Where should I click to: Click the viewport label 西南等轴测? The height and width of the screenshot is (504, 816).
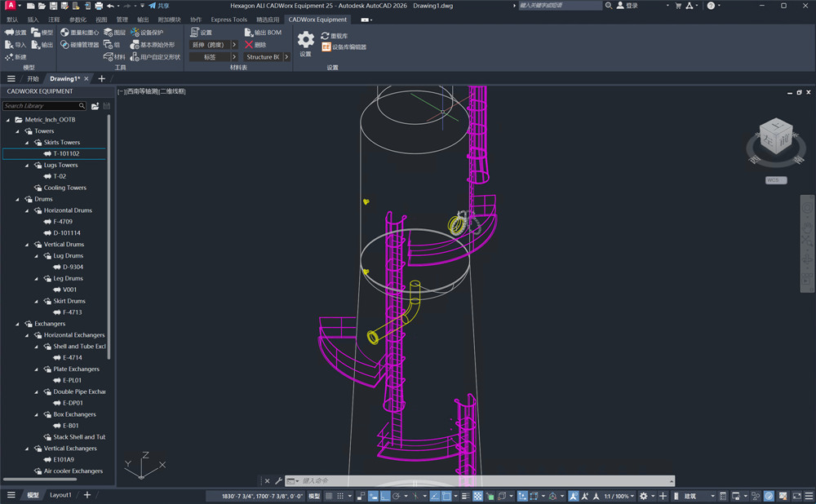point(141,91)
